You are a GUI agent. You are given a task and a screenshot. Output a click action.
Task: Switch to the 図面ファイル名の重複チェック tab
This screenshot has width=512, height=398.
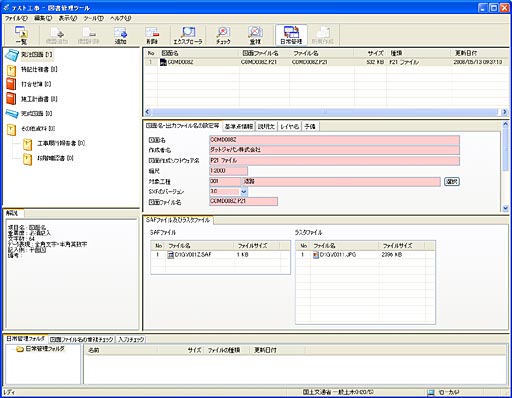coord(81,339)
